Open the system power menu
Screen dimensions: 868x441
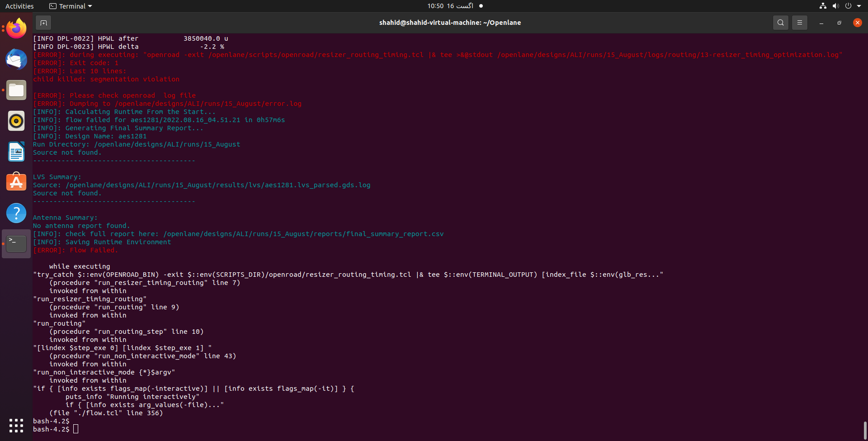[849, 6]
